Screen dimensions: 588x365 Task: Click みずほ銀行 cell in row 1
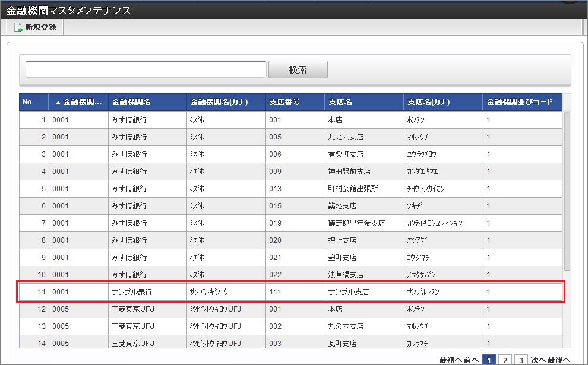pos(147,120)
